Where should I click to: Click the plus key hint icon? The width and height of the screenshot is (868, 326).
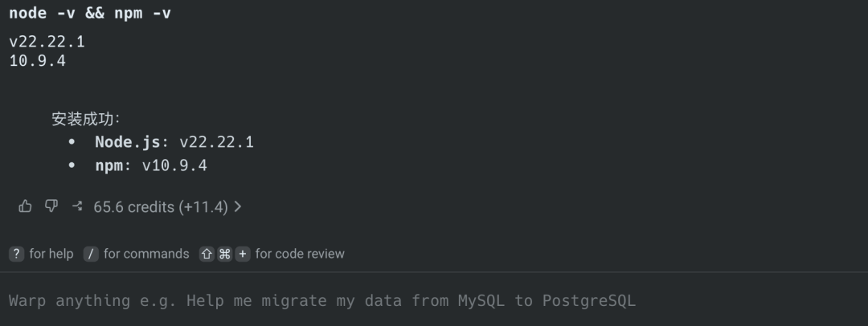click(x=242, y=254)
